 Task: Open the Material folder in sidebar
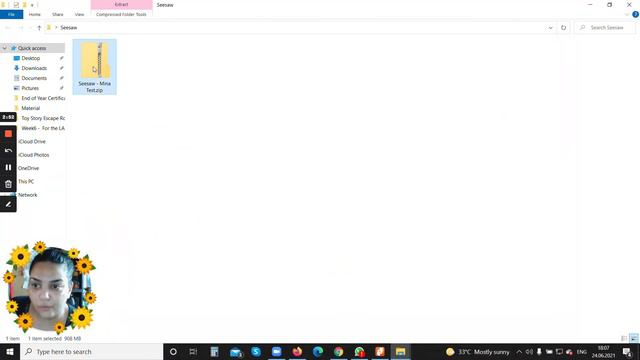[x=31, y=108]
